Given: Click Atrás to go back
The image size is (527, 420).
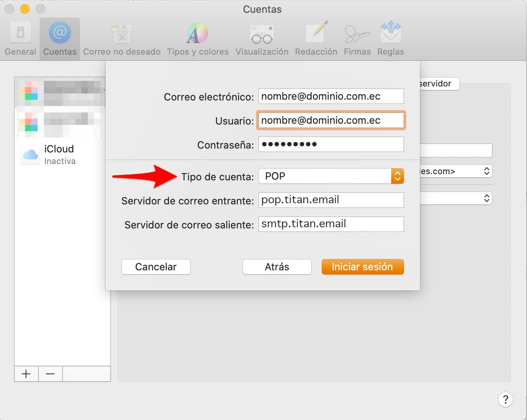Looking at the screenshot, I should 277,267.
